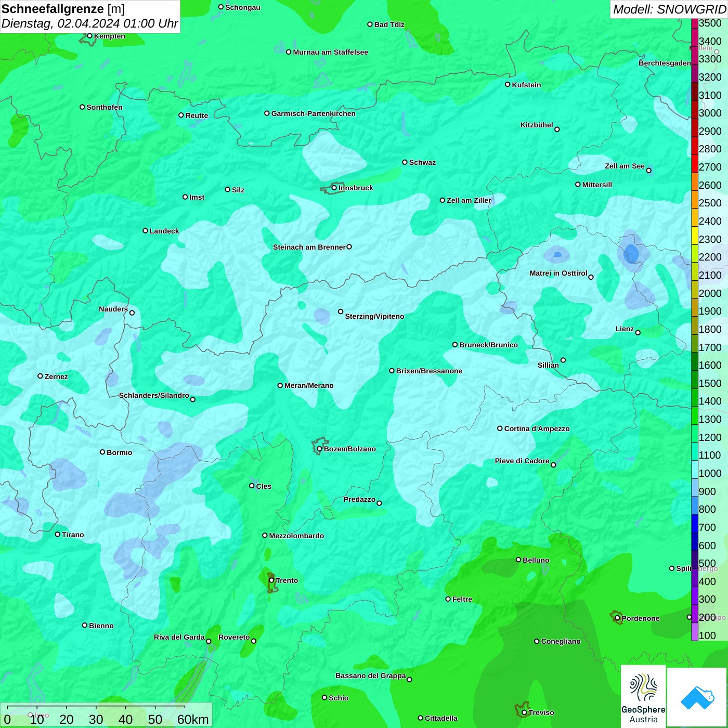Click the 1000 m pale cyan legend swatch

pyautogui.click(x=695, y=470)
